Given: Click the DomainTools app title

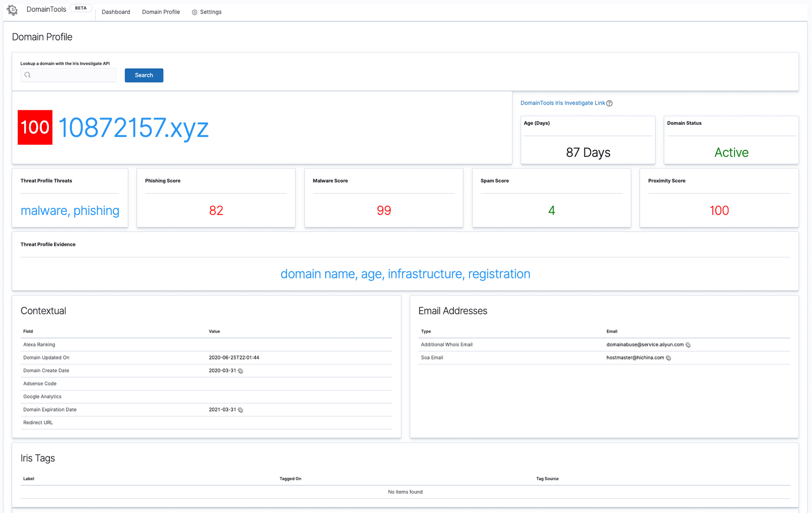Looking at the screenshot, I should coord(46,9).
